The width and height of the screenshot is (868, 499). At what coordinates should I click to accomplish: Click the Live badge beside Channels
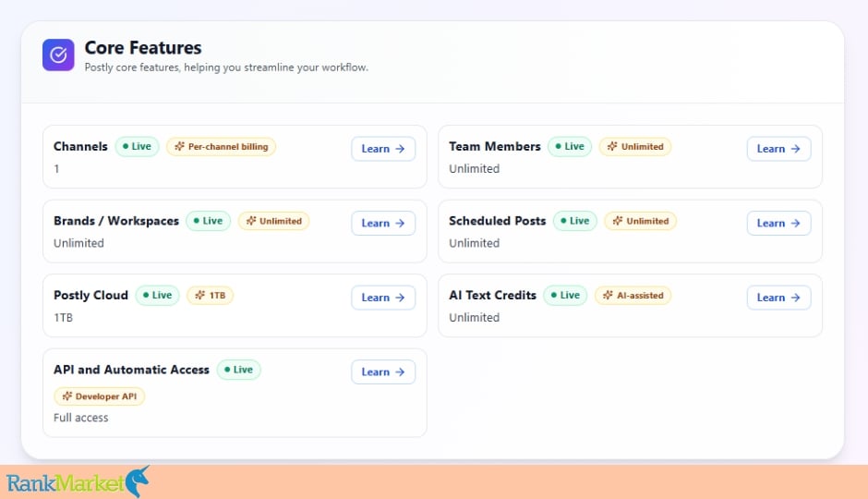click(137, 147)
